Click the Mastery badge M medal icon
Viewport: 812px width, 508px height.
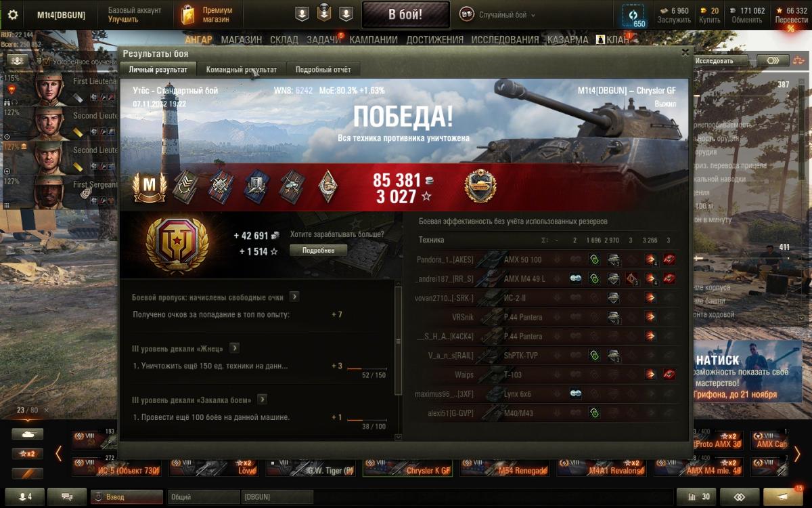coord(150,186)
